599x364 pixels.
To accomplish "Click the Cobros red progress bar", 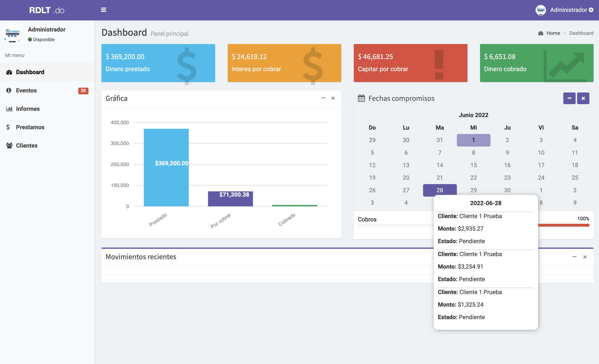I will pyautogui.click(x=564, y=225).
